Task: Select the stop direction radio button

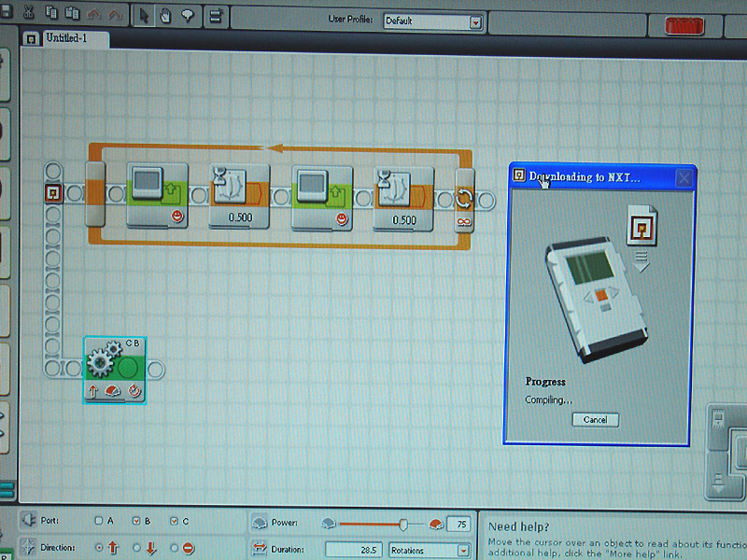Action: (174, 548)
